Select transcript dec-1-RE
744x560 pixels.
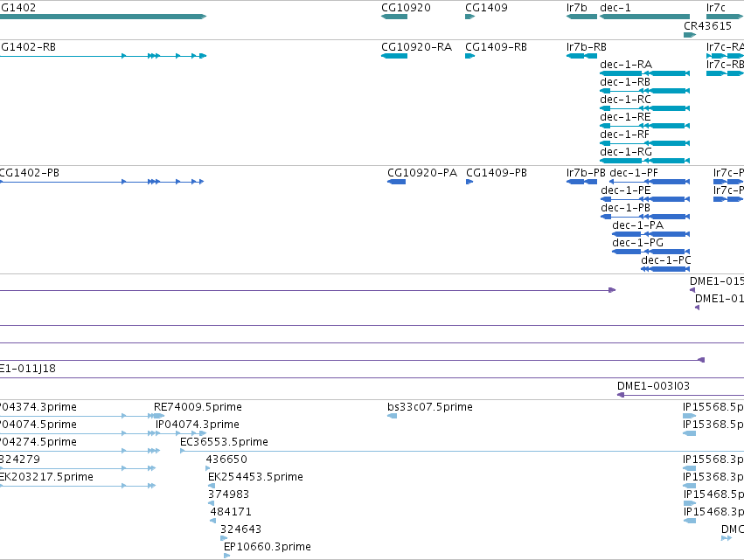(x=645, y=126)
